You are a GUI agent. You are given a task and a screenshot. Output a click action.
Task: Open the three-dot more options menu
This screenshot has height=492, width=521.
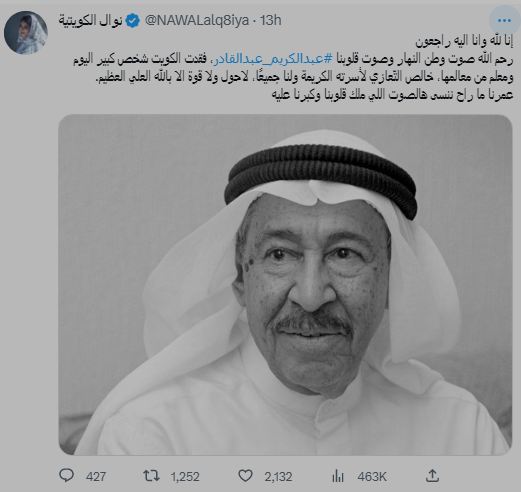[504, 21]
